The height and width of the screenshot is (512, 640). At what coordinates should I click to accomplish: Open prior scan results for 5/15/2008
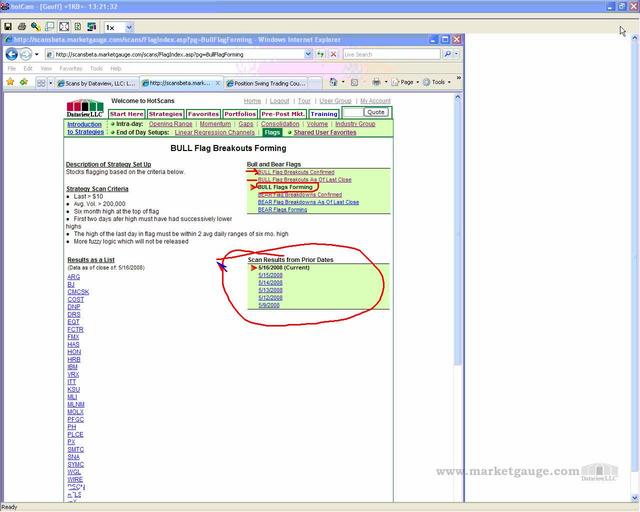[270, 275]
